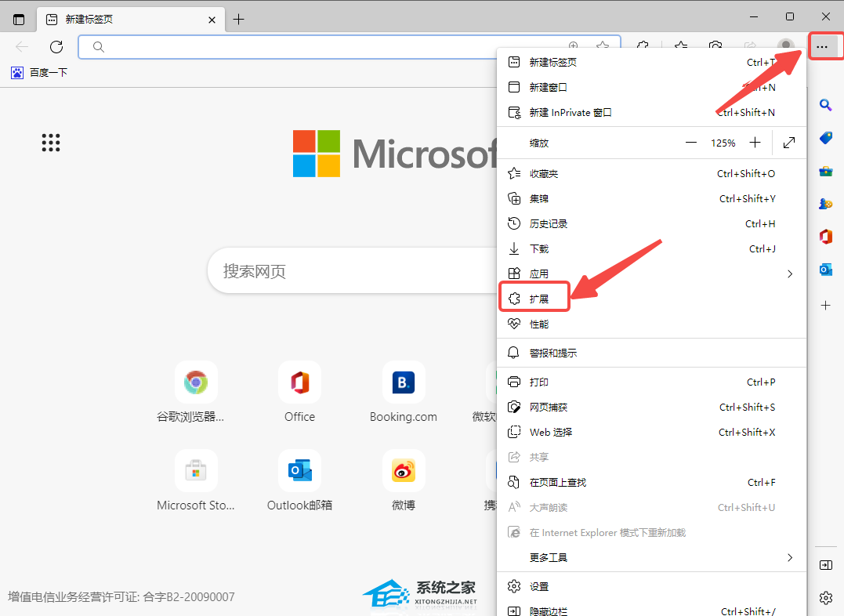Open 性能 from the menu
The width and height of the screenshot is (844, 616).
click(651, 324)
